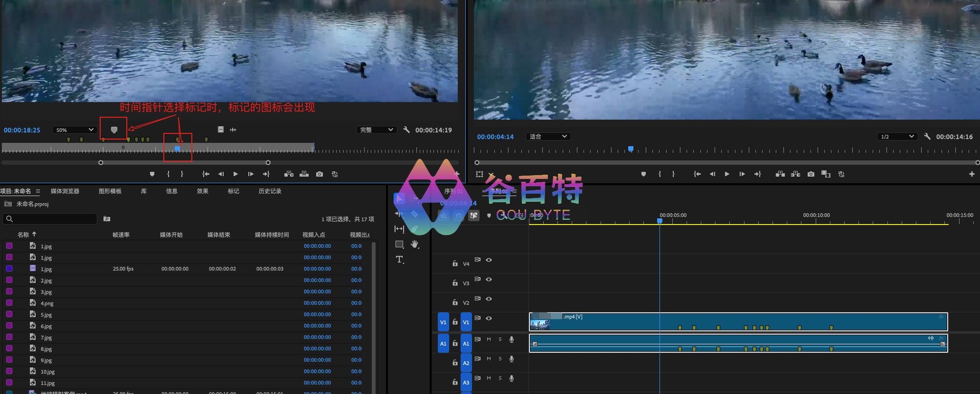Click Export Frame camera icon in Source monitor

coord(320,174)
